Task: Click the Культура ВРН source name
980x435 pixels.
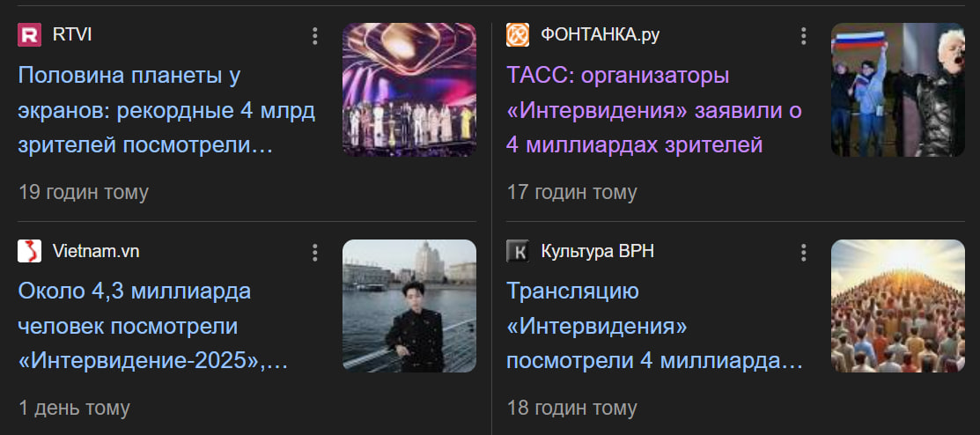Action: 598,251
